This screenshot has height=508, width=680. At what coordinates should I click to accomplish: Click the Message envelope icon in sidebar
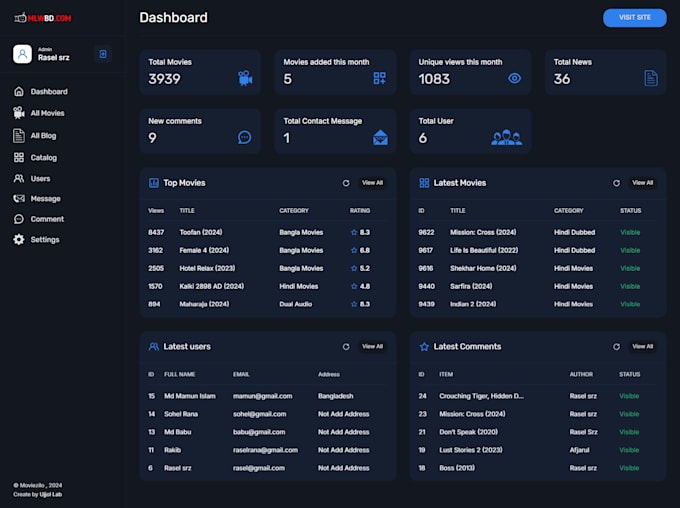[19, 198]
